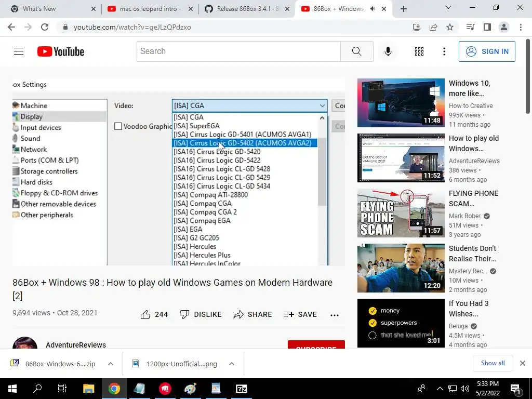Save video to playlist

300,314
